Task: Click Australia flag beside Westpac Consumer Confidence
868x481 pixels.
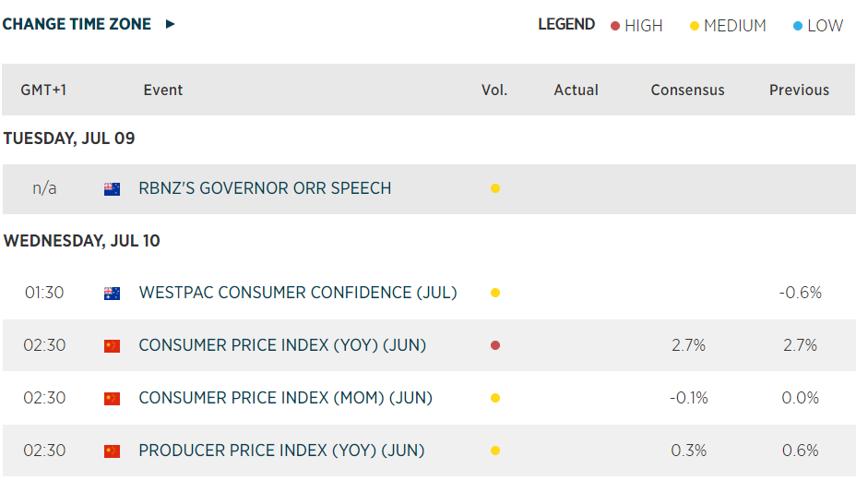Action: point(112,294)
